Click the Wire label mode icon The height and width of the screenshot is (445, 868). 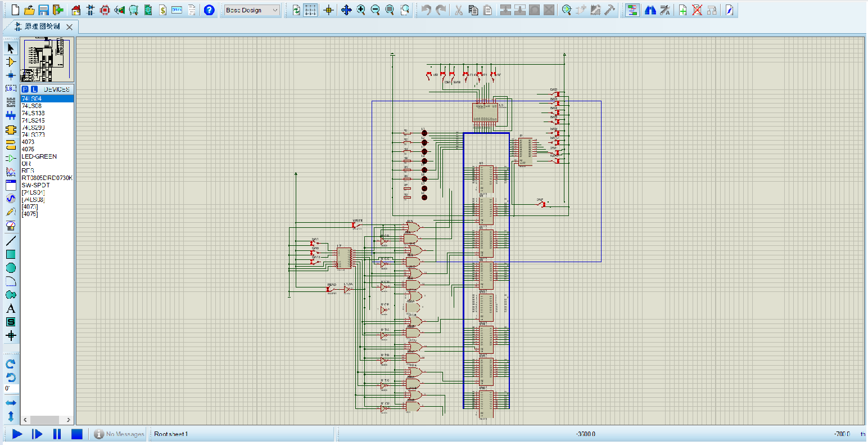10,89
